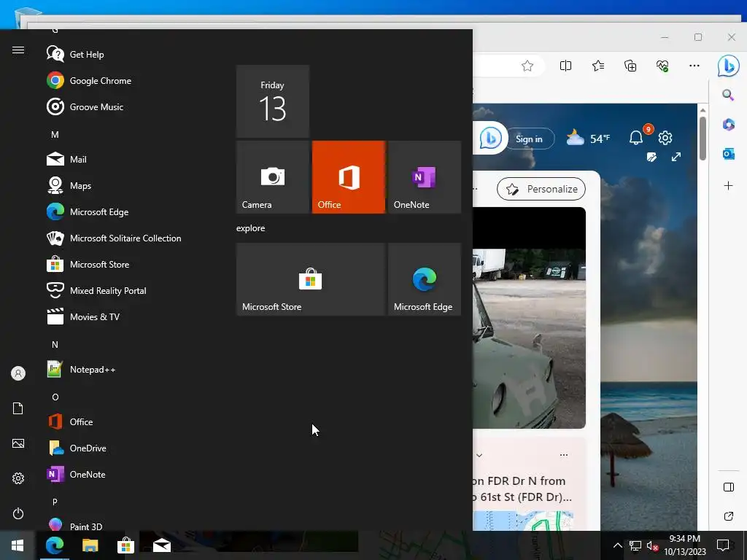Launch OneNote in the app list
The height and width of the screenshot is (560, 747).
click(115, 474)
